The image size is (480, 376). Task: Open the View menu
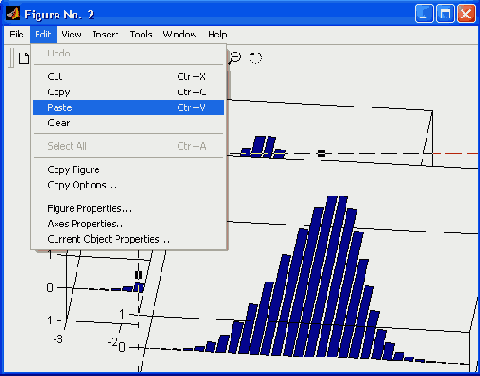pos(71,34)
